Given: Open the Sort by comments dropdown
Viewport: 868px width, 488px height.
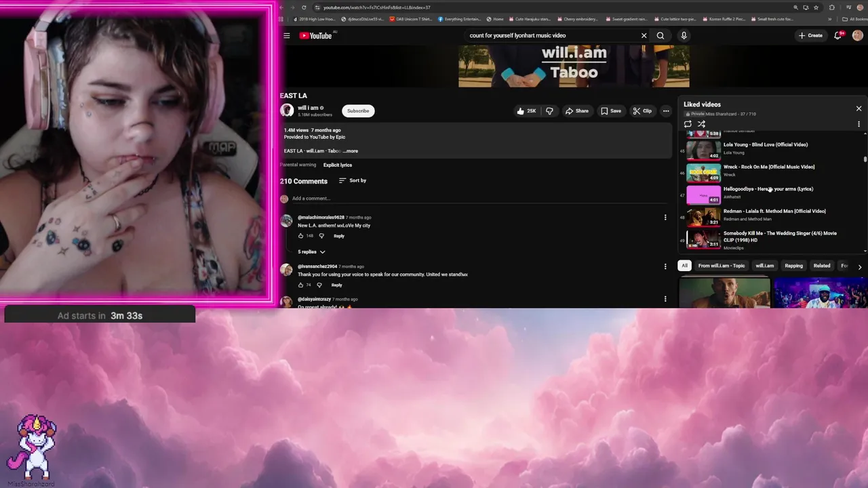Looking at the screenshot, I should click(x=353, y=181).
